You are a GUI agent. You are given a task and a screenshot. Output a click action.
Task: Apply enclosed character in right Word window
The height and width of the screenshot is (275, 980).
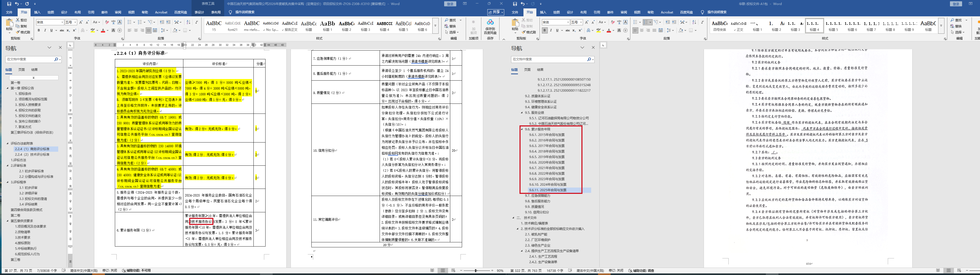click(x=625, y=31)
